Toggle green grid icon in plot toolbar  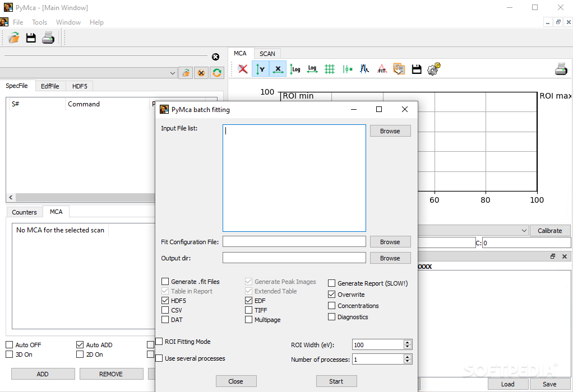[330, 69]
